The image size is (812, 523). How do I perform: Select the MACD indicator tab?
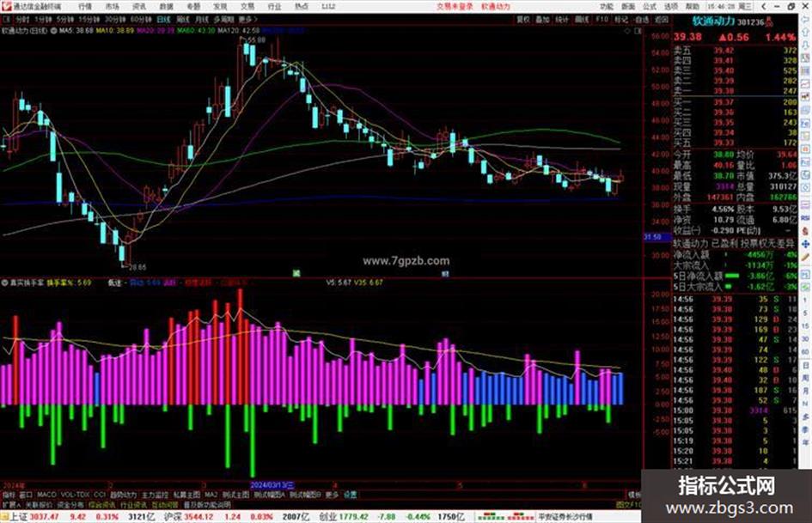click(46, 495)
